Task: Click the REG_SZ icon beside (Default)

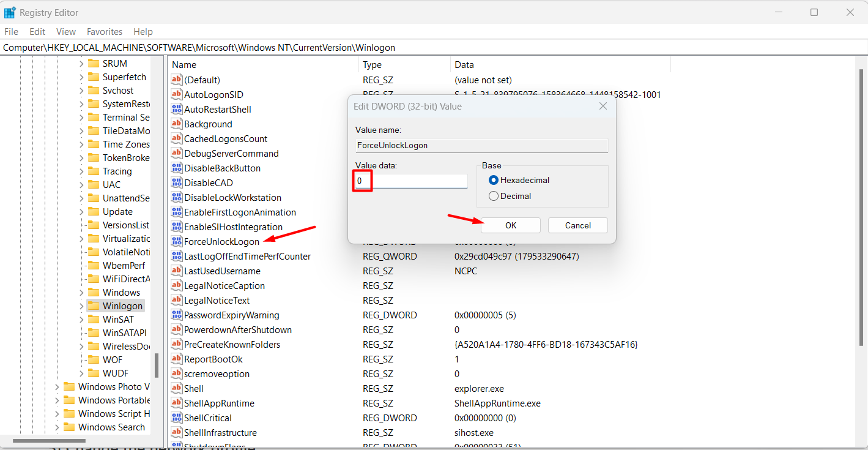Action: (177, 80)
